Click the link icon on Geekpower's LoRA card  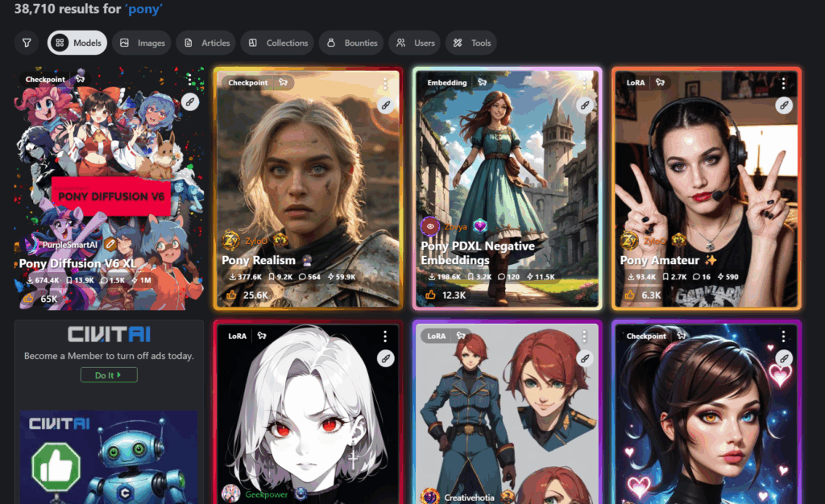[386, 358]
